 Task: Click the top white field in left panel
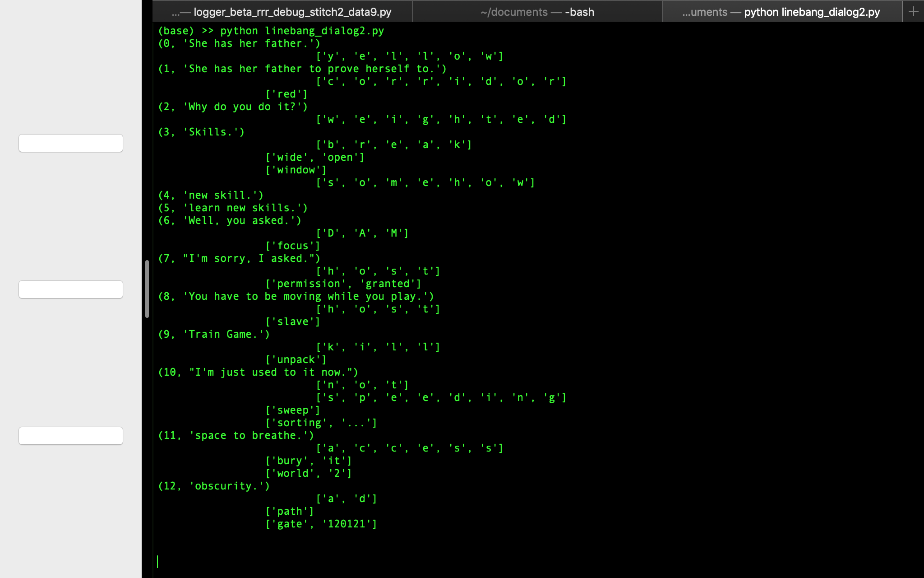(71, 143)
